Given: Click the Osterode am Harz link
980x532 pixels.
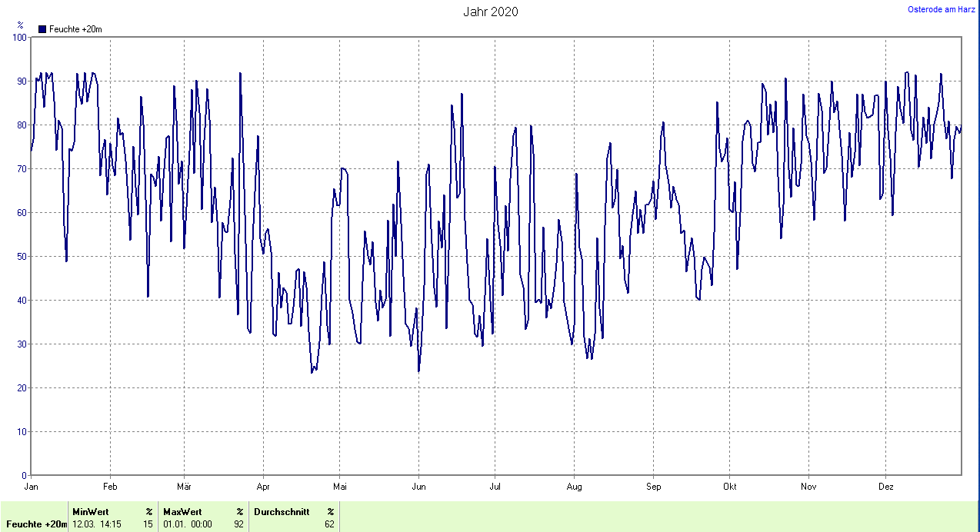Looking at the screenshot, I should click(942, 9).
